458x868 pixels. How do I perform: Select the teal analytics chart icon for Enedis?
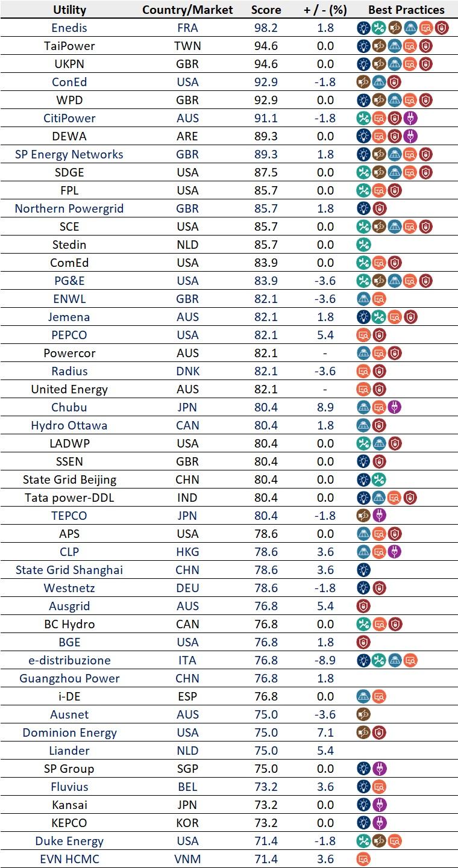(379, 28)
